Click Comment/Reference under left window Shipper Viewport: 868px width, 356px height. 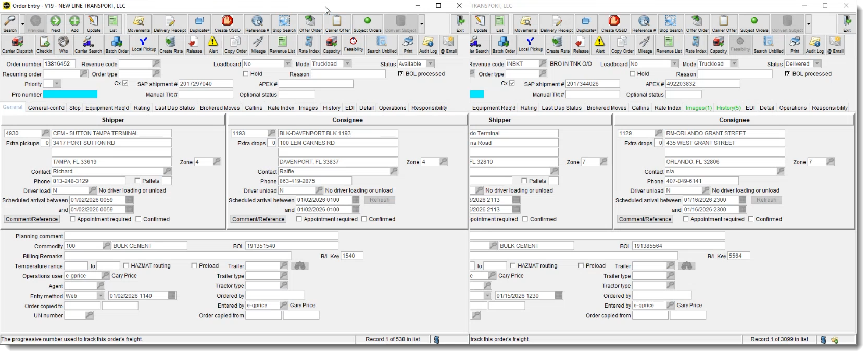pos(32,219)
